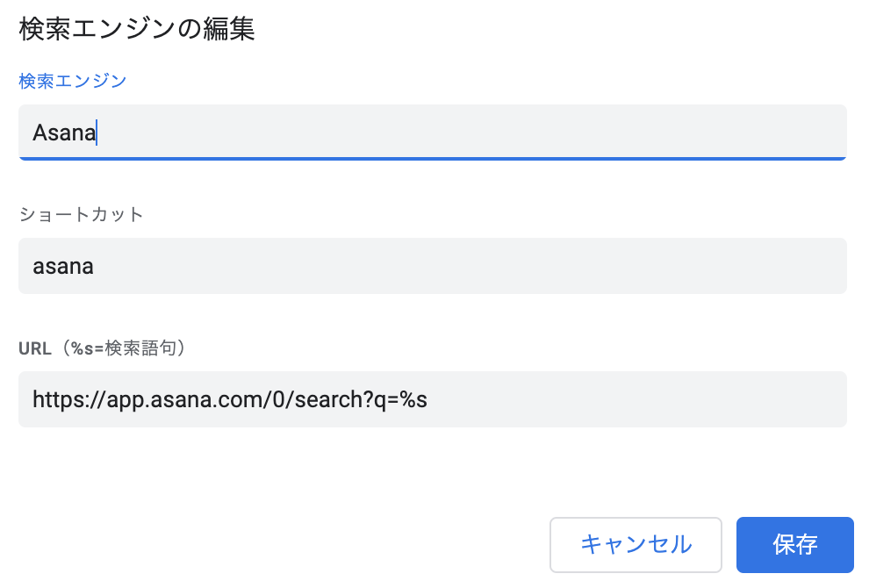869x588 pixels.
Task: Click blank area after the URL text
Action: click(x=632, y=399)
